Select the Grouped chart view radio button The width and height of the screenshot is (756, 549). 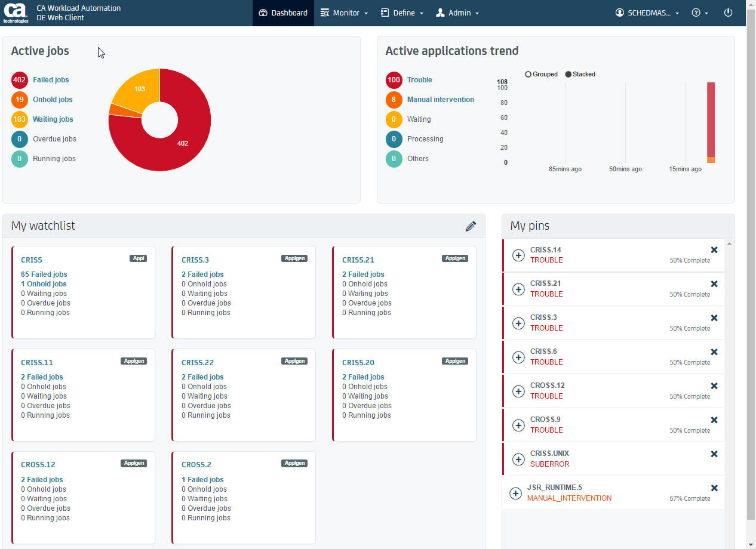(x=528, y=74)
